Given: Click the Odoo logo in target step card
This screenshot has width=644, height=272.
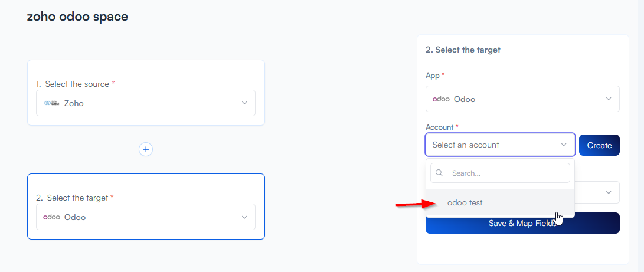Looking at the screenshot, I should (x=52, y=217).
